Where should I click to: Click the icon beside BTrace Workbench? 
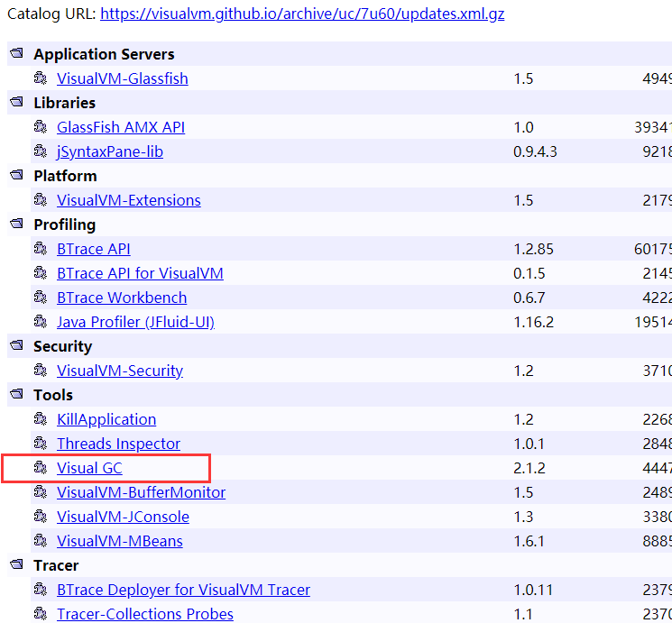(40, 298)
